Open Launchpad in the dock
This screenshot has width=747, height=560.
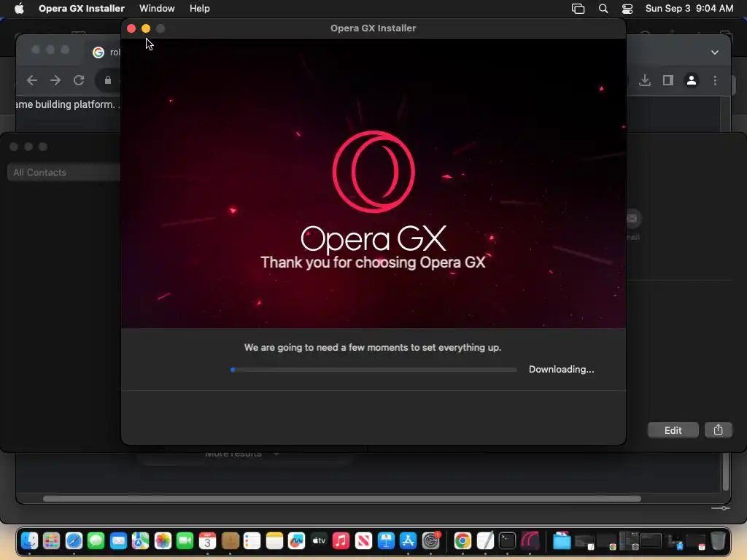click(52, 541)
